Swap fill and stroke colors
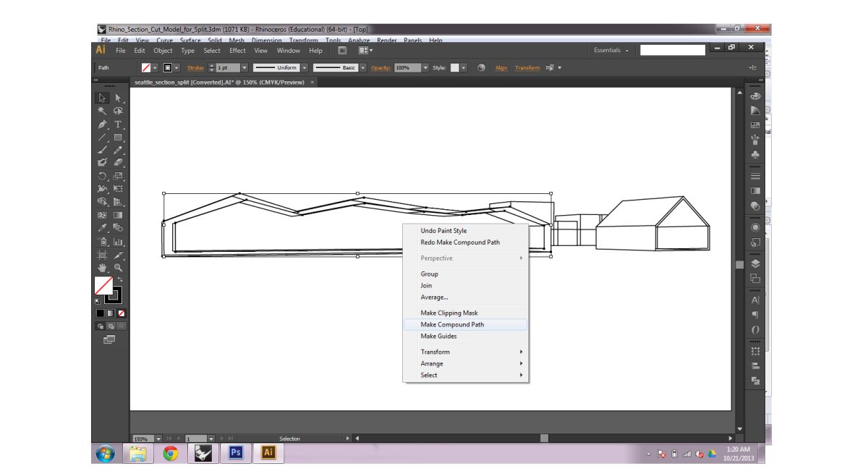Image resolution: width=868 pixels, height=469 pixels. pyautogui.click(x=120, y=279)
